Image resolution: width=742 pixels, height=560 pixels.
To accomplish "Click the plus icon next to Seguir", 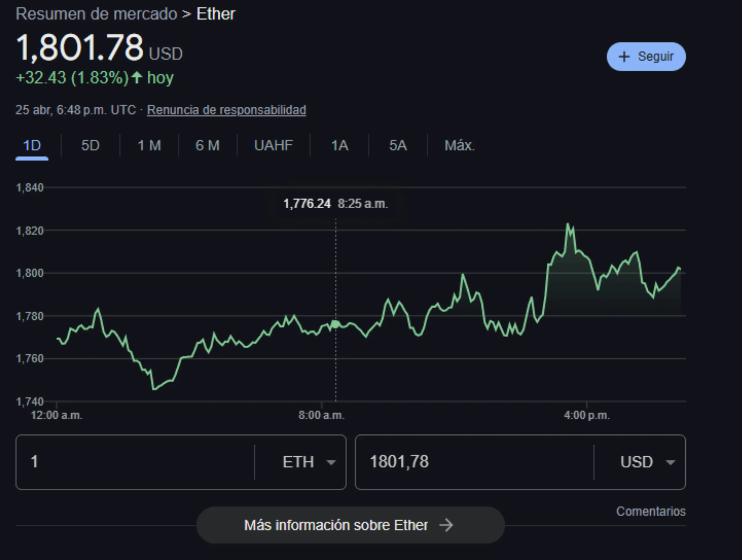I will [x=624, y=56].
